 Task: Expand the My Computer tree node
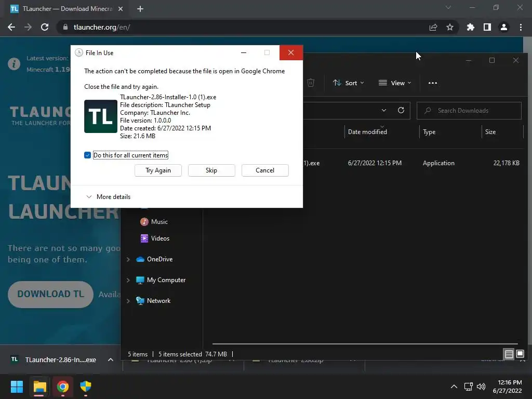128,280
